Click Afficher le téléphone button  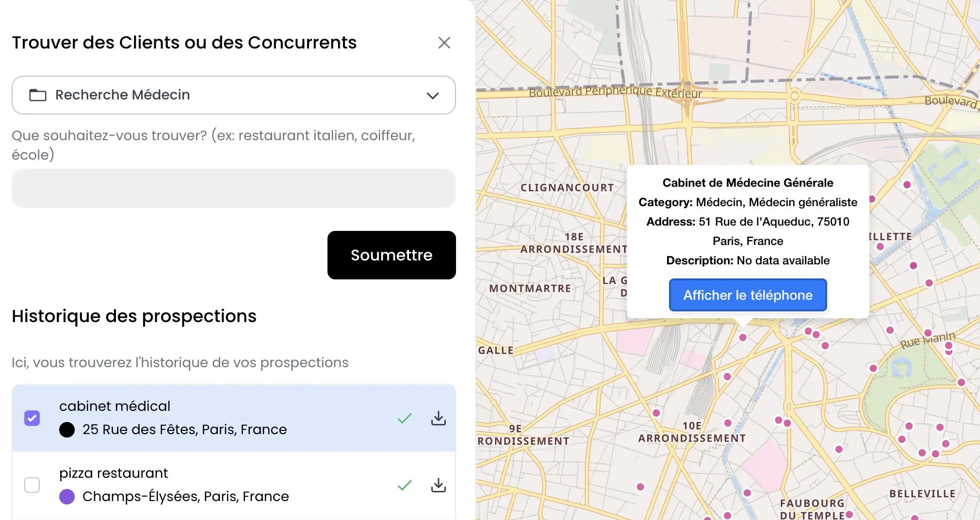tap(748, 295)
